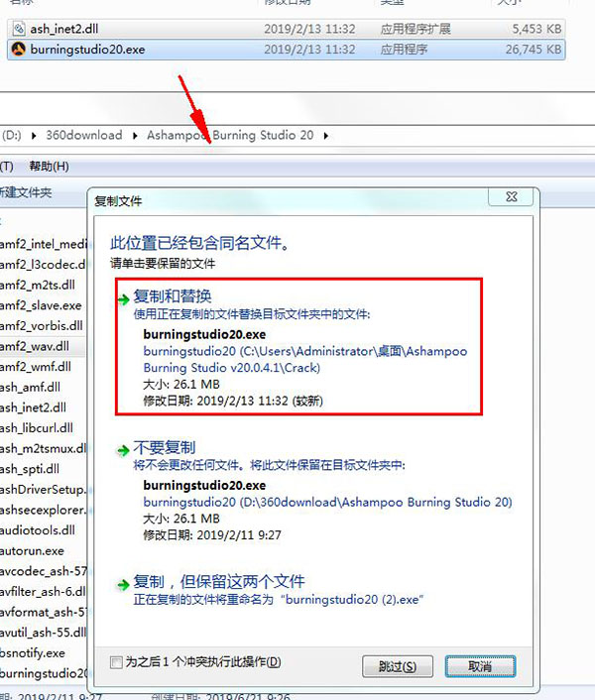The height and width of the screenshot is (700, 595).
Task: Select autorun.exe in the file list
Action: [33, 550]
